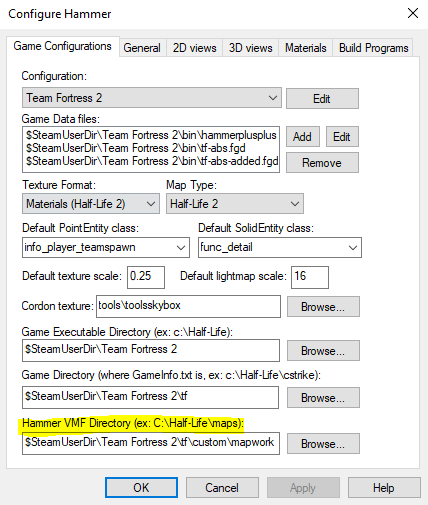
Task: Select the tf-abs-added.fgd file entry
Action: point(151,161)
